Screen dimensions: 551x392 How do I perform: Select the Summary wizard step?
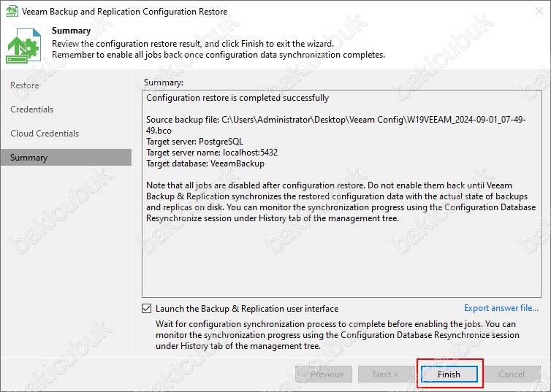point(66,157)
